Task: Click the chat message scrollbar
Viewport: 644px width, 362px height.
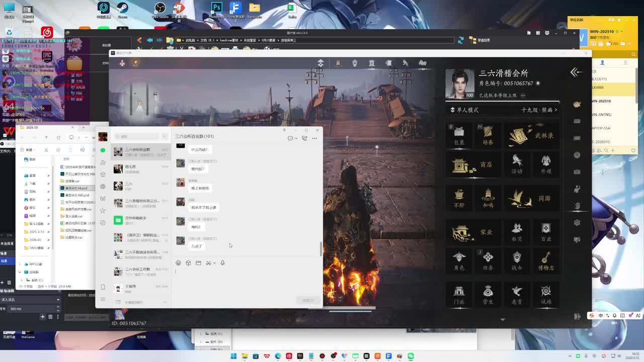Action: coord(320,248)
